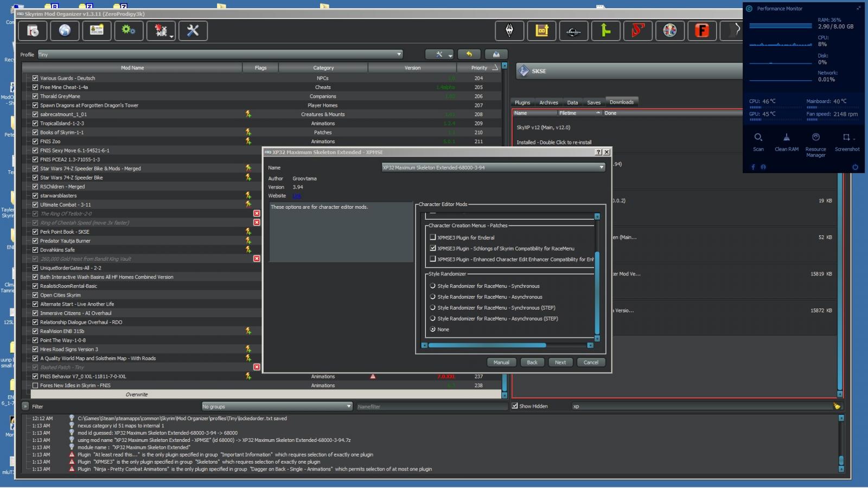Collapse the Performance Monitor widget
The width and height of the screenshot is (868, 488).
pyautogui.click(x=858, y=8)
